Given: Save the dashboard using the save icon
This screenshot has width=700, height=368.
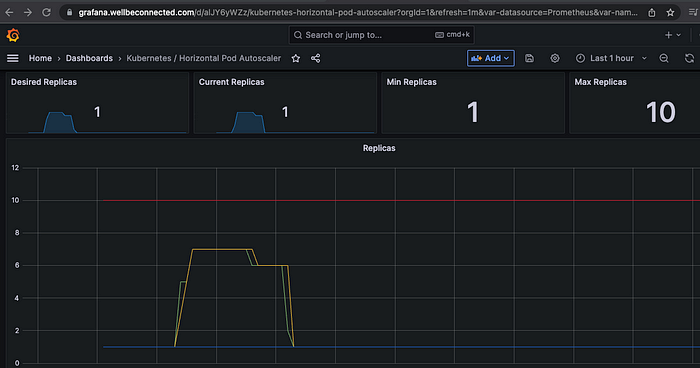Looking at the screenshot, I should coord(529,58).
